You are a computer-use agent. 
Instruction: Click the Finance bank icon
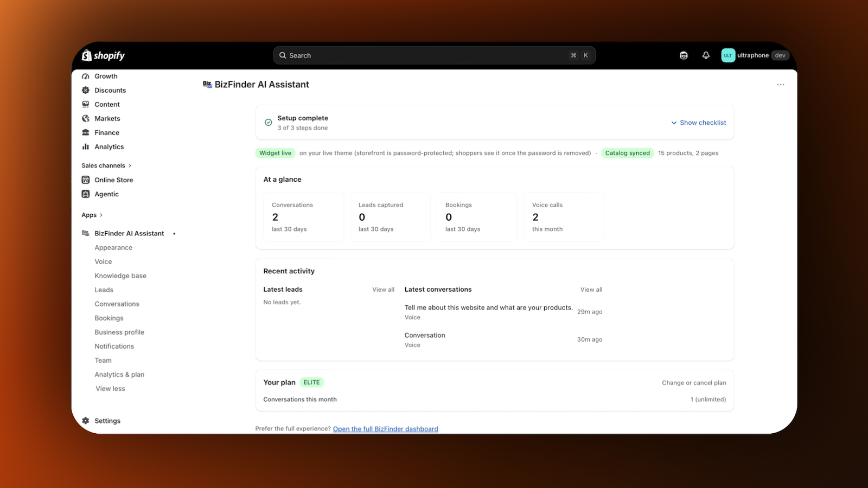86,133
